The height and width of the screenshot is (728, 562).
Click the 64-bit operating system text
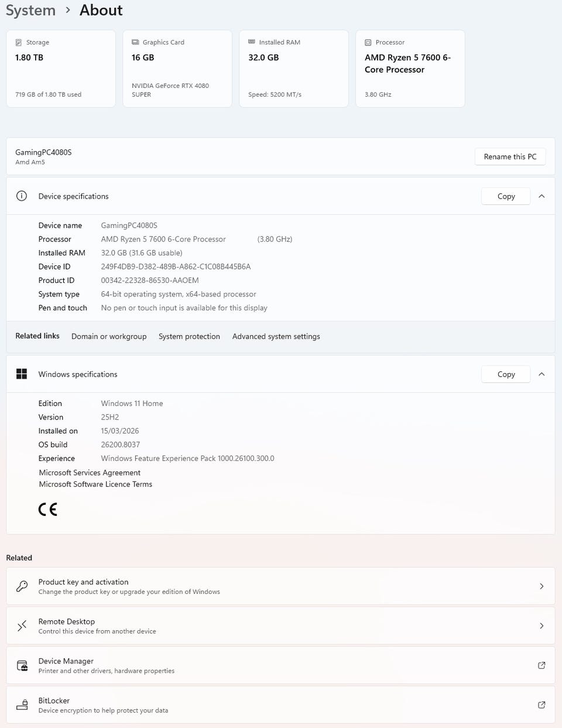point(179,294)
